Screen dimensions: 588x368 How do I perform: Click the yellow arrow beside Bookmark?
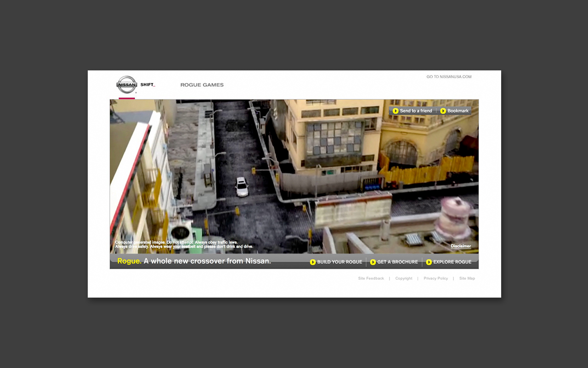[443, 111]
